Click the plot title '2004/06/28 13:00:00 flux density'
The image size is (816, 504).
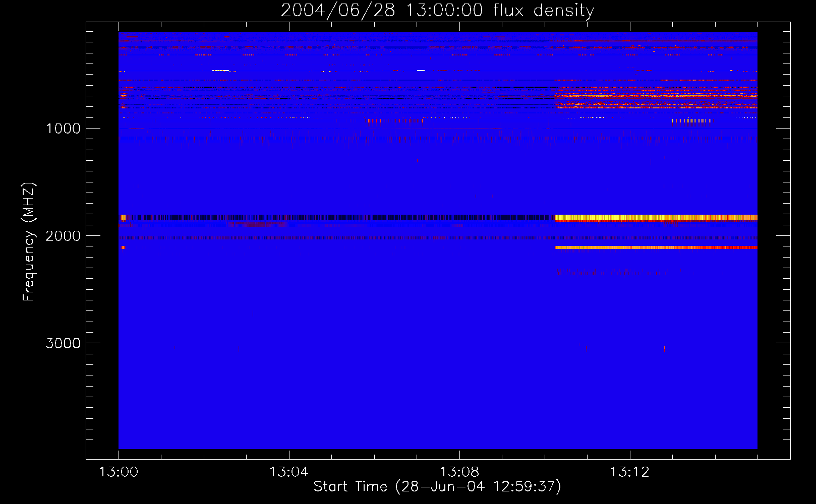coord(437,10)
